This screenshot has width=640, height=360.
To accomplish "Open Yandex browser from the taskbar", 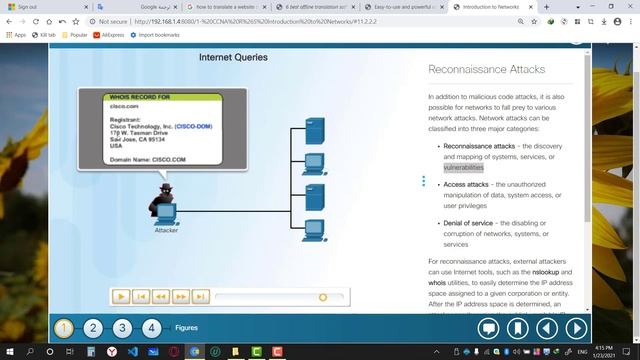I will (112, 351).
